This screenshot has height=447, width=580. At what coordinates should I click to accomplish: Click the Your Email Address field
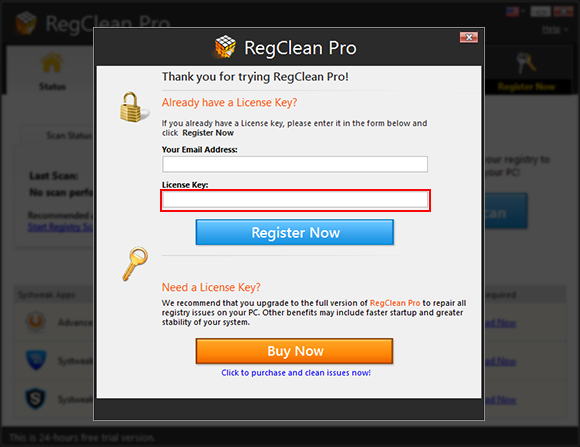point(295,164)
